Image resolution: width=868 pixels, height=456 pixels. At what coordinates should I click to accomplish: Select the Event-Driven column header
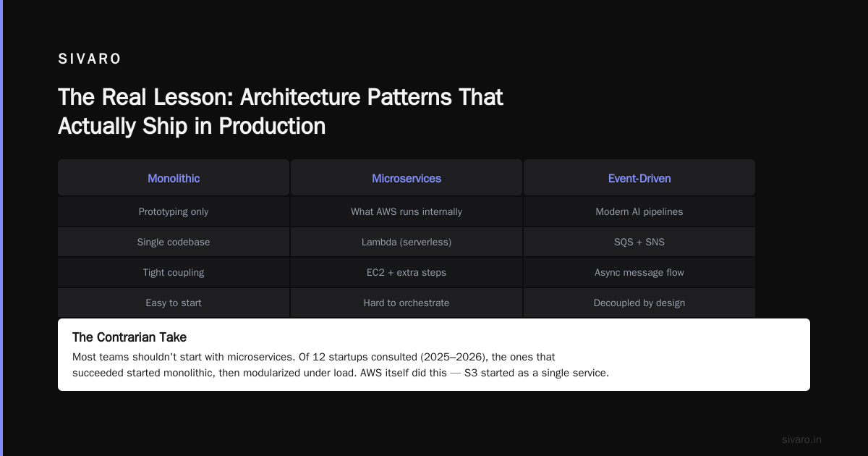639,178
